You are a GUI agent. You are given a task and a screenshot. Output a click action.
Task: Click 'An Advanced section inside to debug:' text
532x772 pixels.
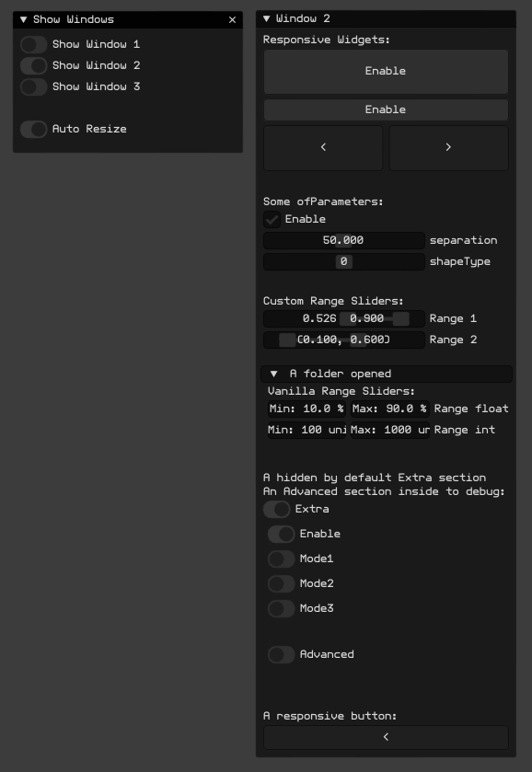(384, 491)
